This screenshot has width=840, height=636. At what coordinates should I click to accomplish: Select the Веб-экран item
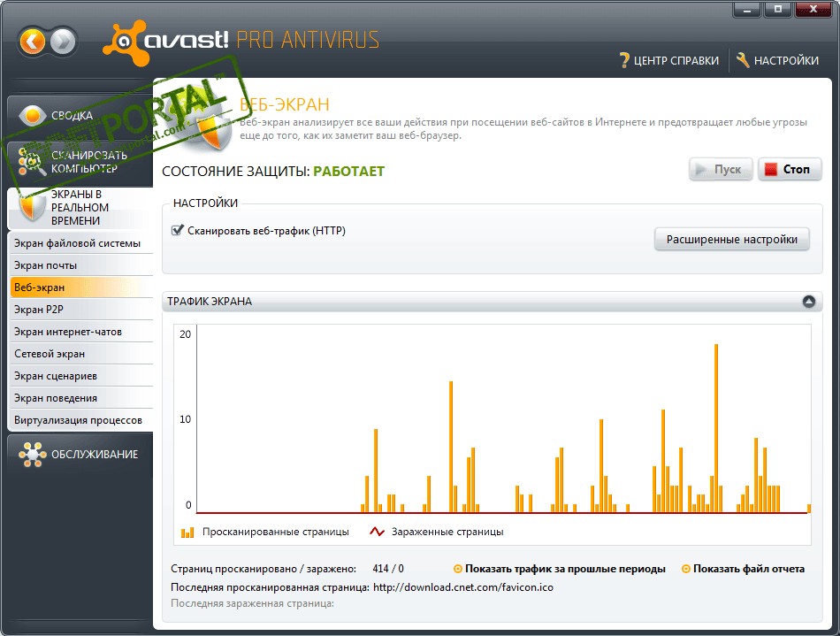coord(81,287)
